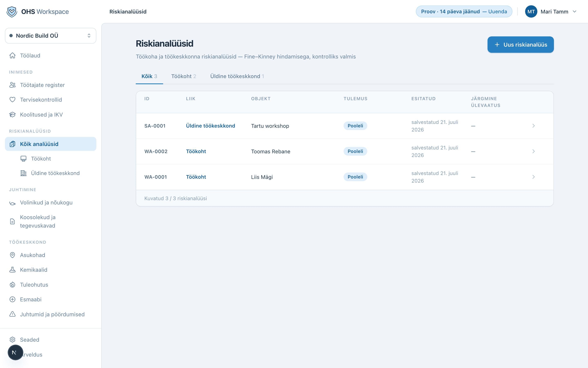Go to Tervisekontrollid in the sidebar
Screen dimensions: 588x368
tap(51, 100)
